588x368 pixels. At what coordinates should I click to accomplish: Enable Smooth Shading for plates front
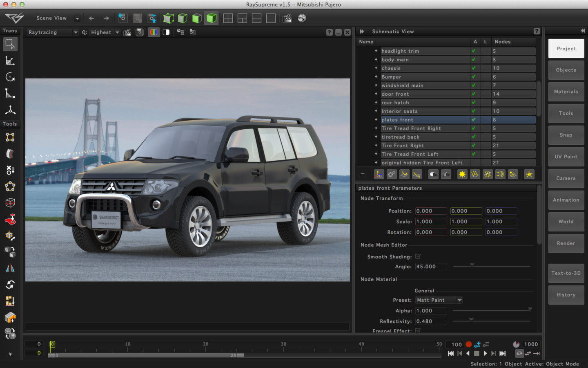pos(418,256)
